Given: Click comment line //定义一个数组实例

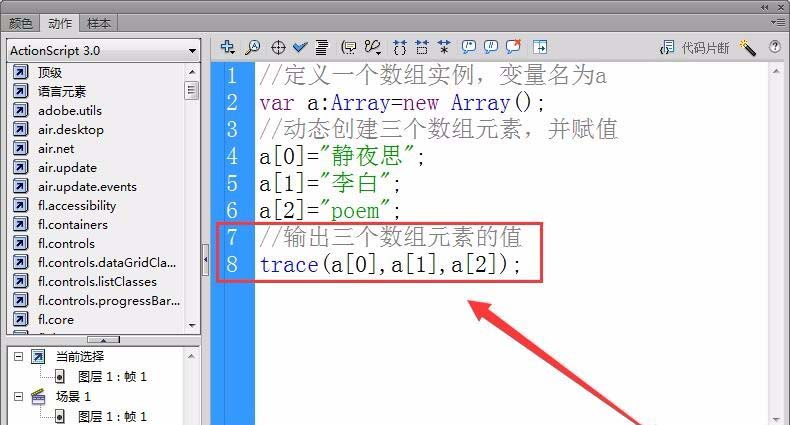Looking at the screenshot, I should (432, 76).
